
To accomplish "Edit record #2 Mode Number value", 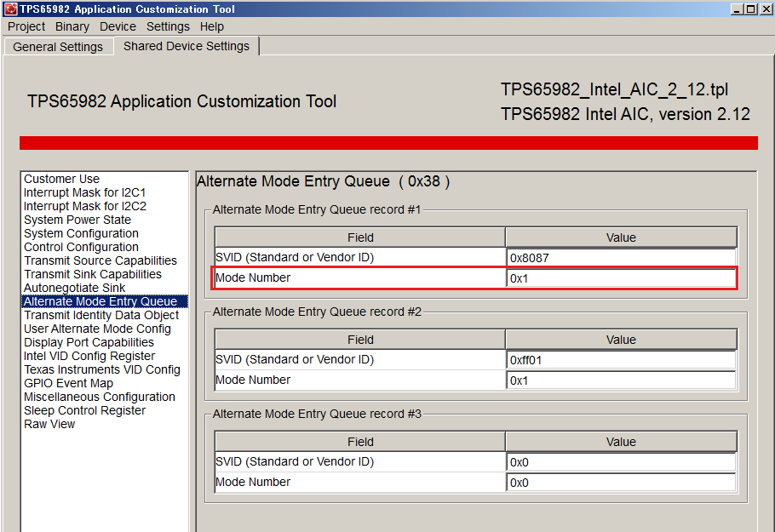I will (622, 380).
